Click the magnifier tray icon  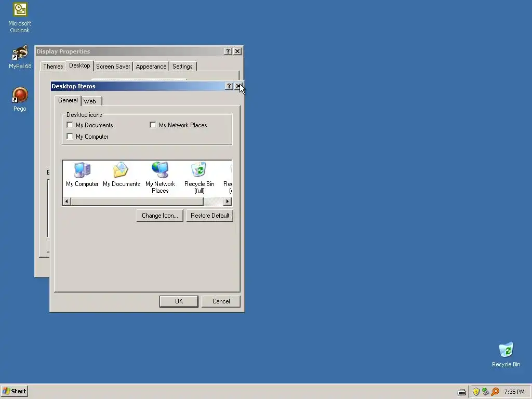[495, 392]
